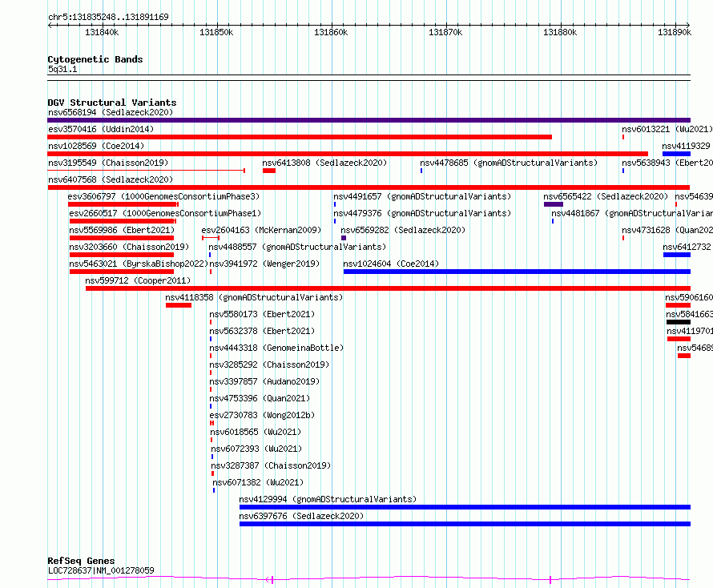Click nsv599712 (Cooper2011) label
The width and height of the screenshot is (713, 588).
coord(138,280)
